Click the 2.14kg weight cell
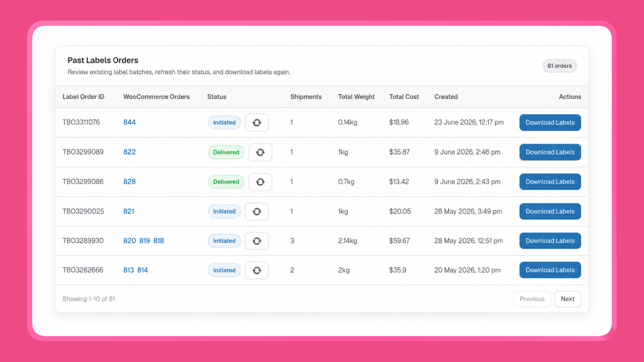This screenshot has height=362, width=644. [347, 241]
